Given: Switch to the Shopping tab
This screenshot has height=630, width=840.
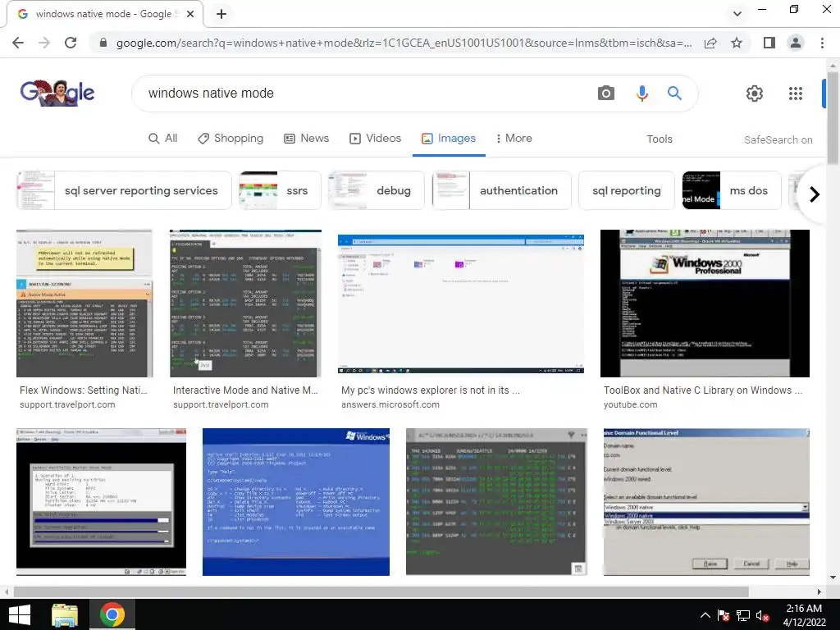Looking at the screenshot, I should tap(231, 138).
